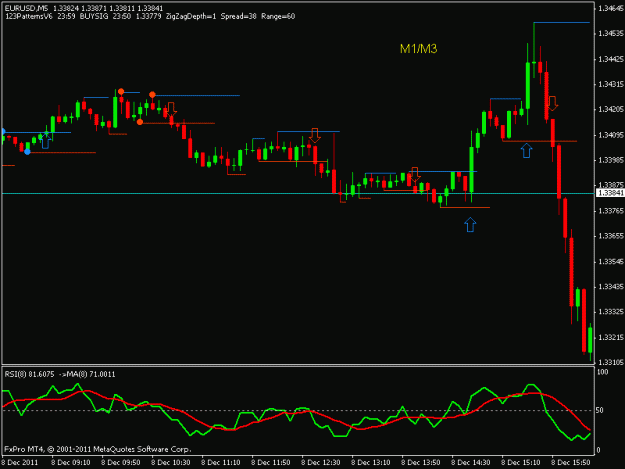The image size is (625, 469).
Task: Click the 1.33325 price axis label
Action: pos(611,312)
